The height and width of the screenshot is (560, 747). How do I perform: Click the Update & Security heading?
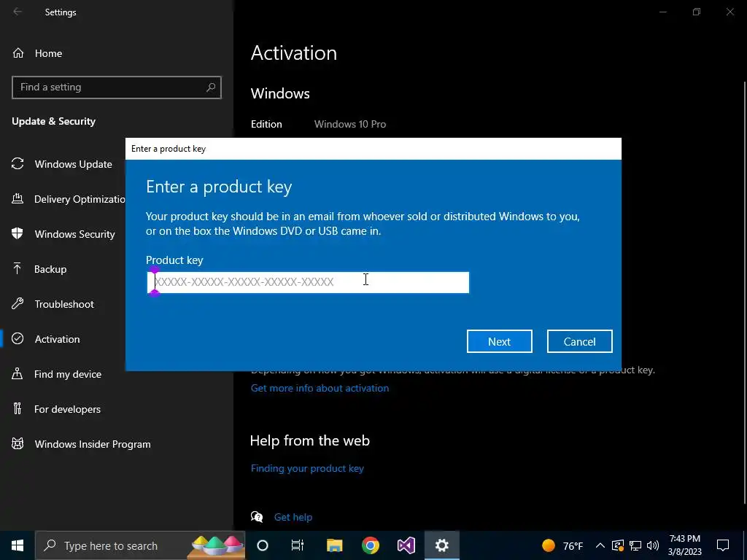click(x=54, y=122)
